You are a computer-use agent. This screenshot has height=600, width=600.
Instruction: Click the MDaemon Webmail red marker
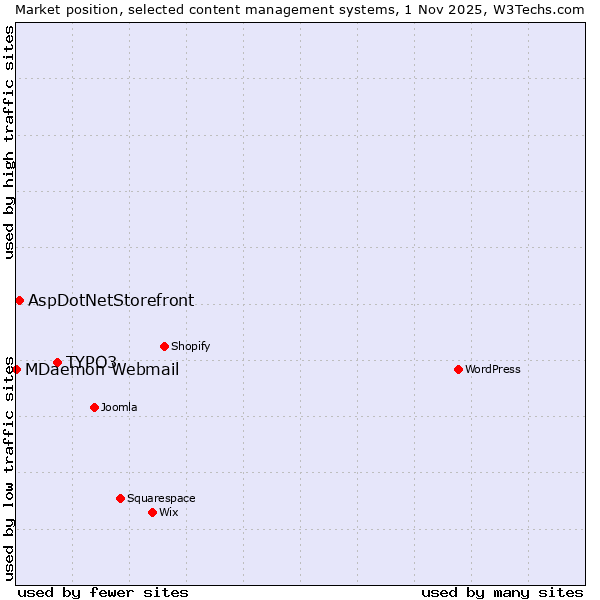tap(16, 369)
